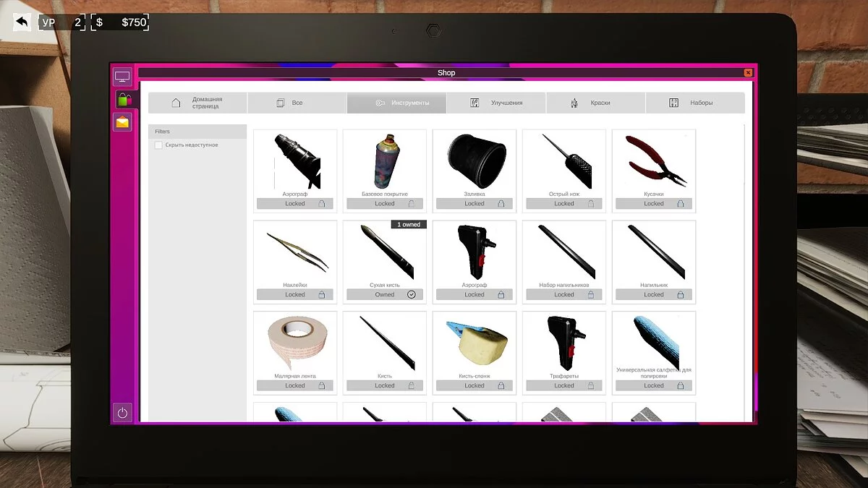
Task: Switch to the Все tab
Action: 297,103
